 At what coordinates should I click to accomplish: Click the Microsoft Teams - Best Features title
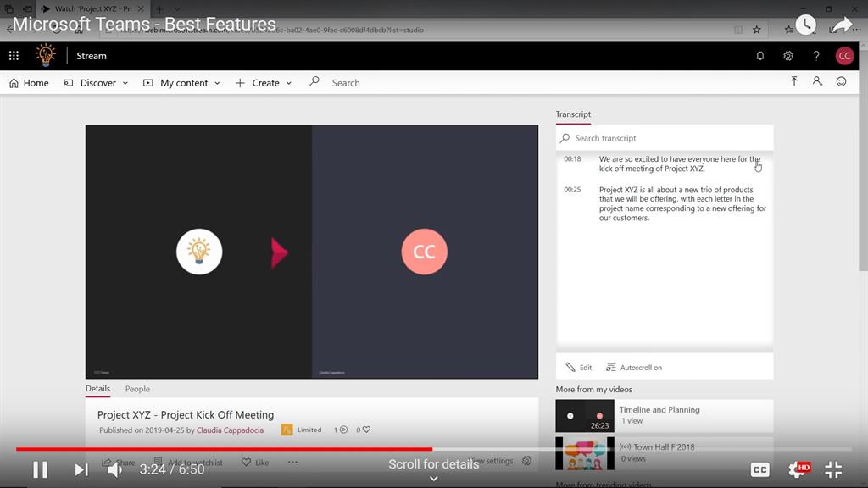click(x=144, y=25)
